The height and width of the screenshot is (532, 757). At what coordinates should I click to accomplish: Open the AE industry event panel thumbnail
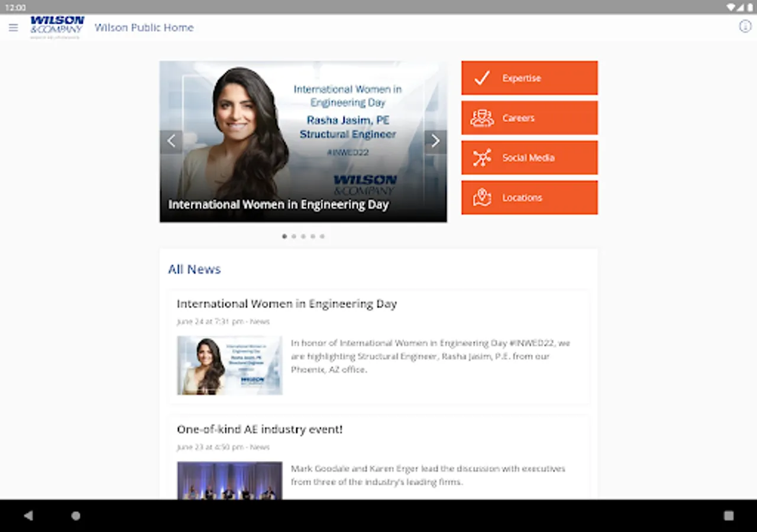[230, 481]
